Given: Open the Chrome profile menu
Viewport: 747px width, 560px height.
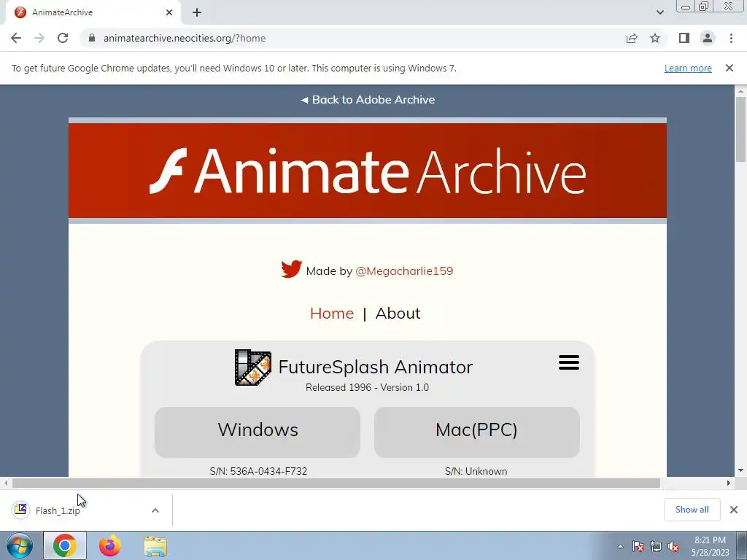Looking at the screenshot, I should [x=708, y=38].
